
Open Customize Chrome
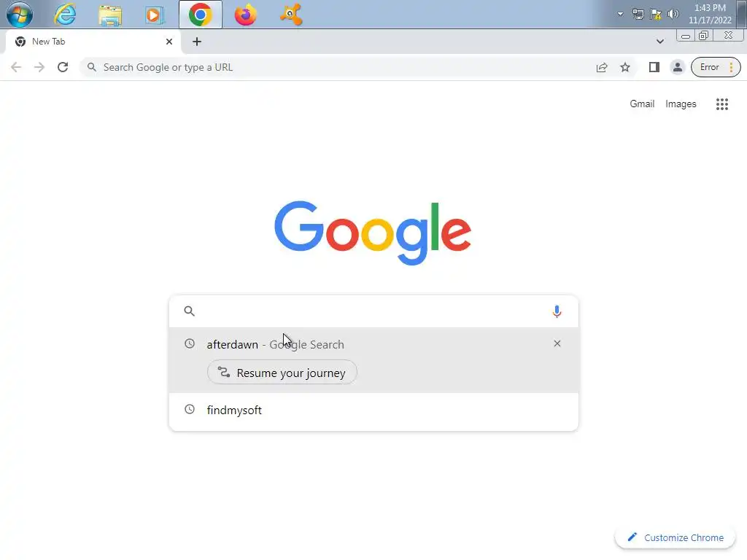(676, 537)
